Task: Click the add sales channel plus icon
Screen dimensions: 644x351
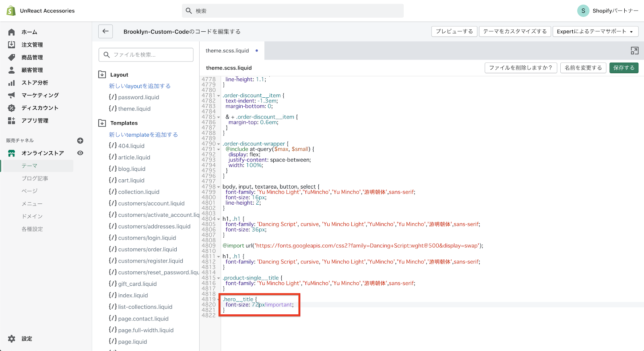Action: (80, 141)
